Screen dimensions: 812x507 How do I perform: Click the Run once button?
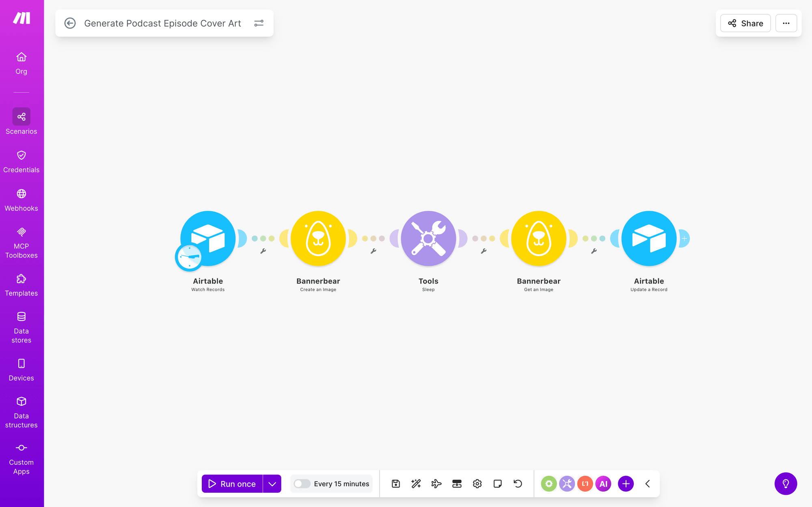coord(232,483)
